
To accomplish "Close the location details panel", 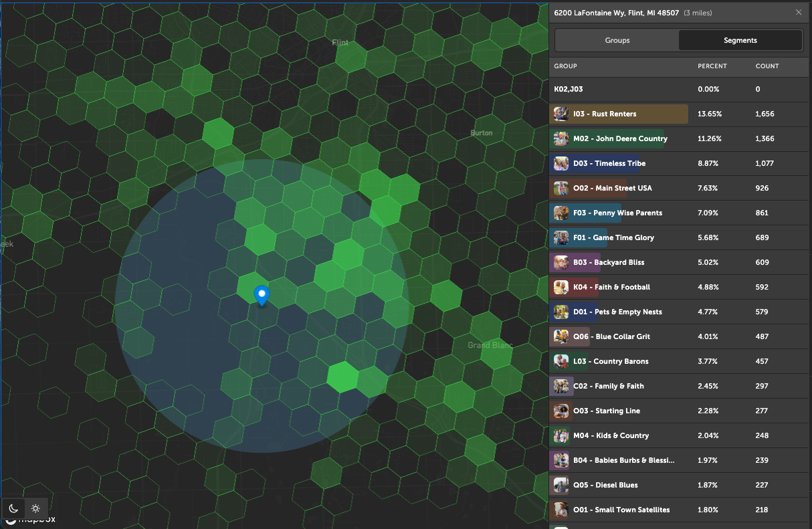I will 799,13.
